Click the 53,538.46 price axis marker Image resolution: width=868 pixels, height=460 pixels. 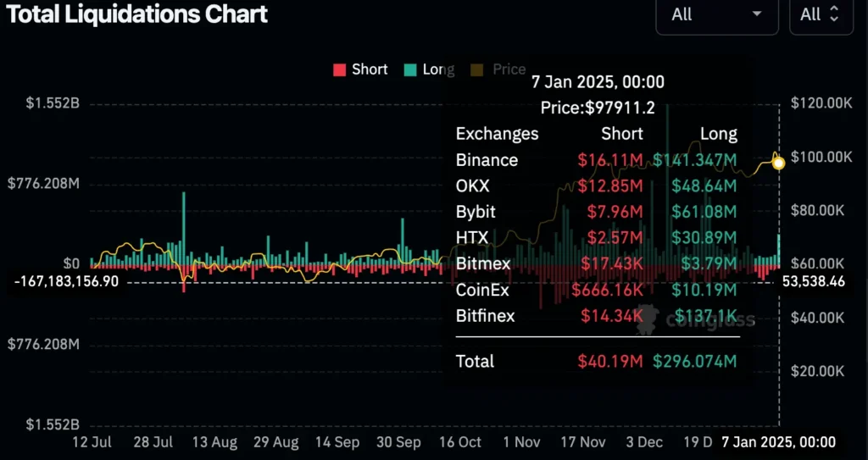[x=814, y=282]
